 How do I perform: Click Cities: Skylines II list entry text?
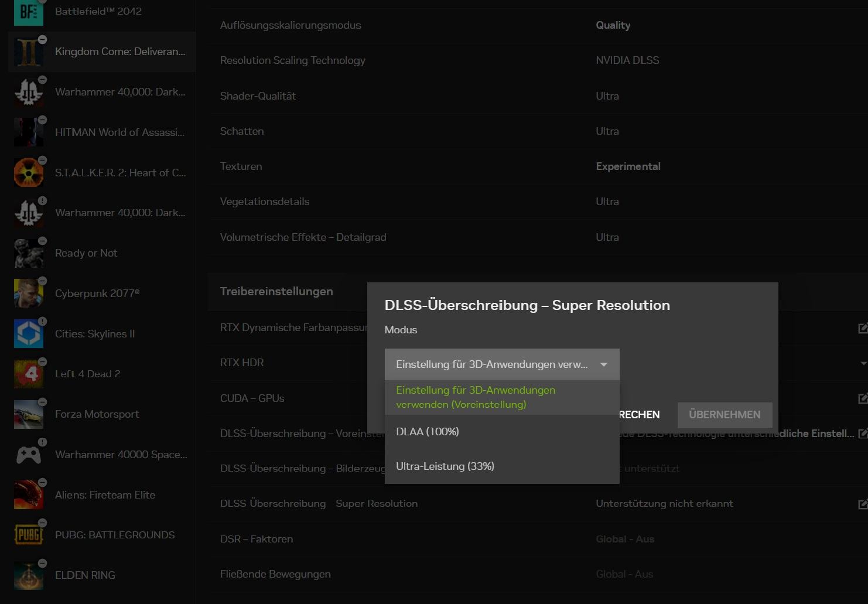95,334
